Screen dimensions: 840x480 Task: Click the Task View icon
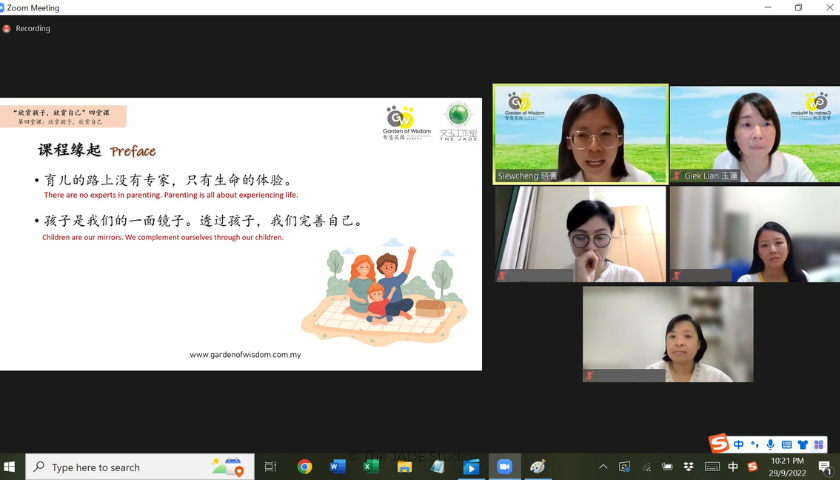pyautogui.click(x=270, y=467)
